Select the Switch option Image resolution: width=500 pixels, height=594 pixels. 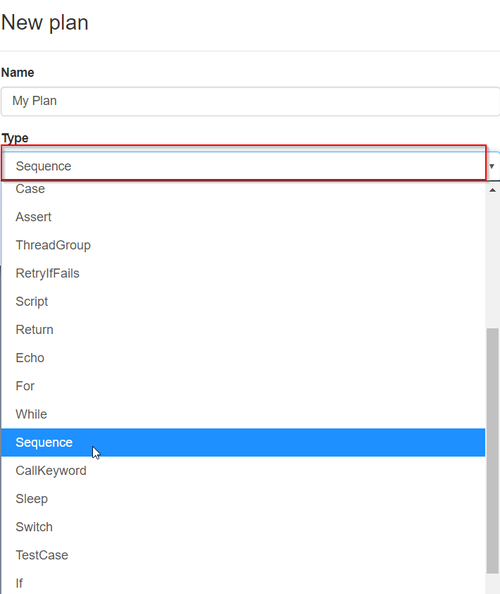243,527
